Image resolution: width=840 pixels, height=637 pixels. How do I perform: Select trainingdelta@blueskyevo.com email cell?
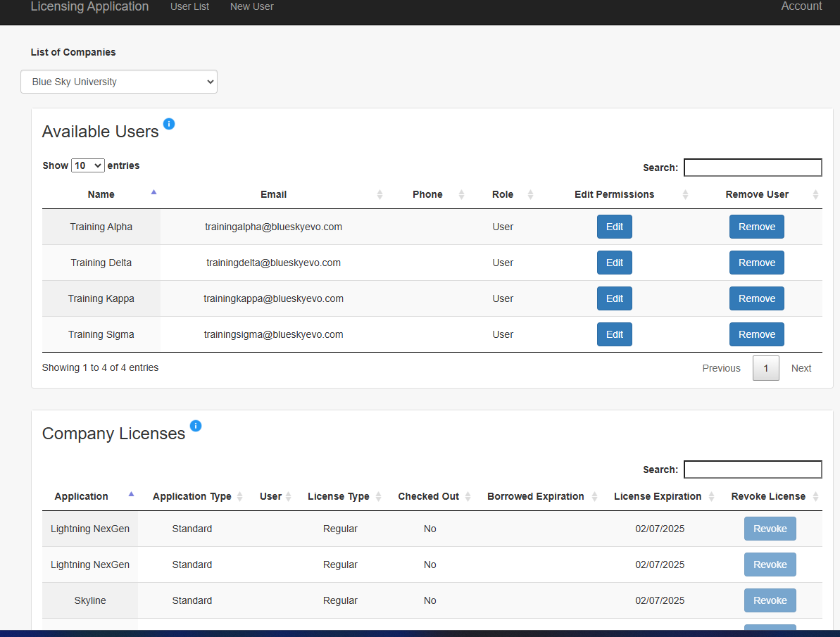coord(273,263)
